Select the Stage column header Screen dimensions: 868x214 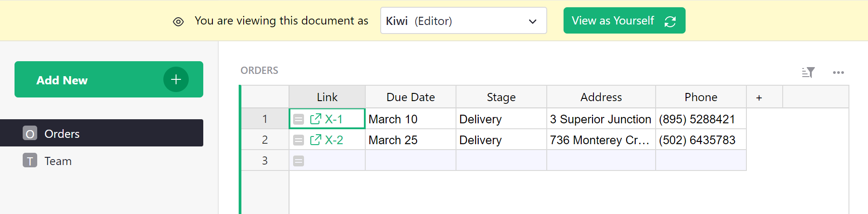click(501, 97)
